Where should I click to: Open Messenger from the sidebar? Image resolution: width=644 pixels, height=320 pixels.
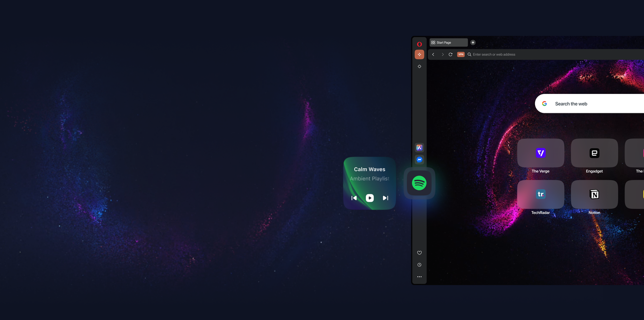419,160
